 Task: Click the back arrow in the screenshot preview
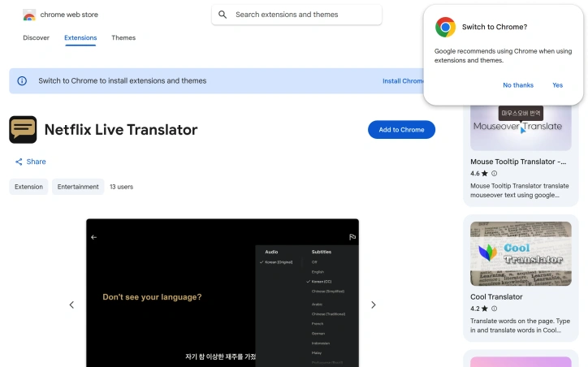click(x=93, y=237)
